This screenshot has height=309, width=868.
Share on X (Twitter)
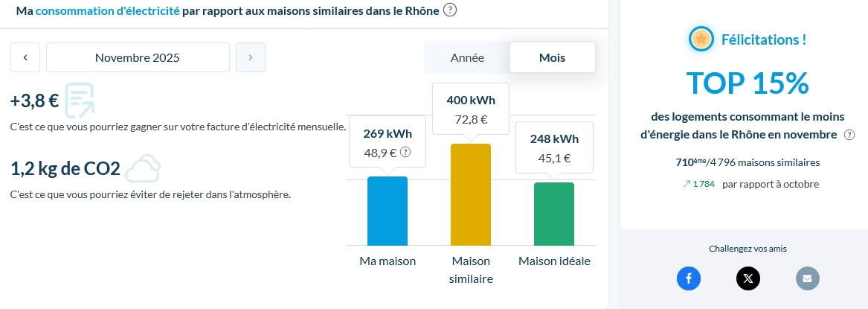[x=748, y=278]
